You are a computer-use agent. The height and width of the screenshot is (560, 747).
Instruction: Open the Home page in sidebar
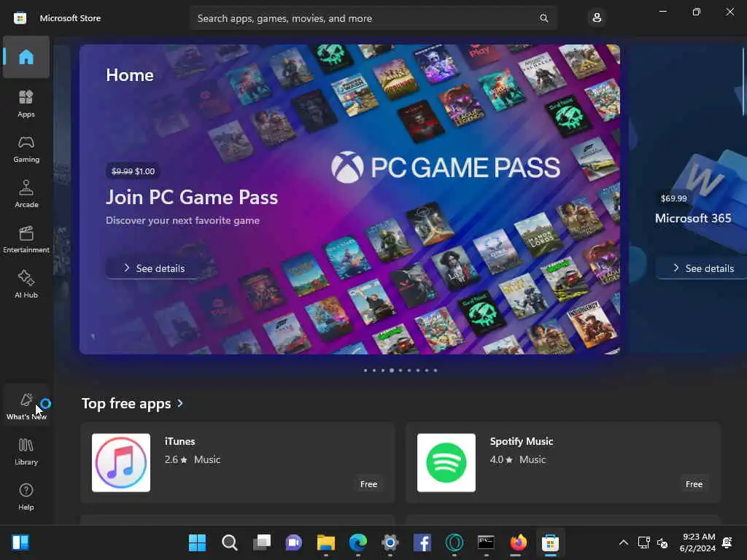[x=26, y=57]
